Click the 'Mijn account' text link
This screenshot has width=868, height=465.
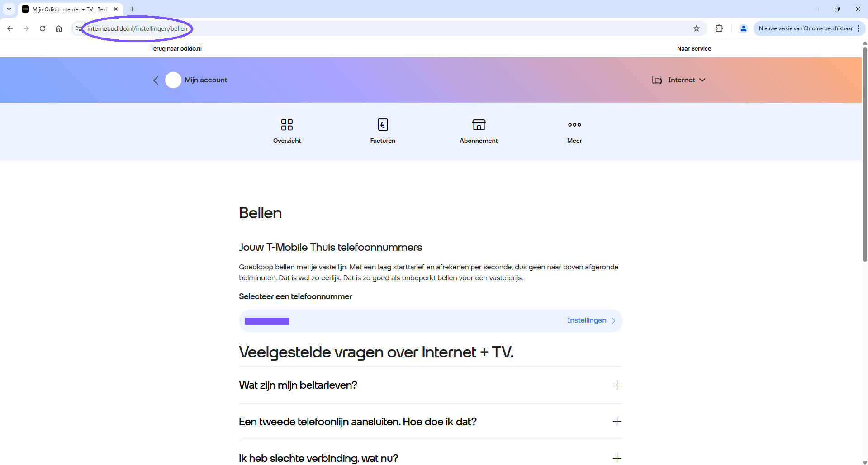tap(206, 80)
